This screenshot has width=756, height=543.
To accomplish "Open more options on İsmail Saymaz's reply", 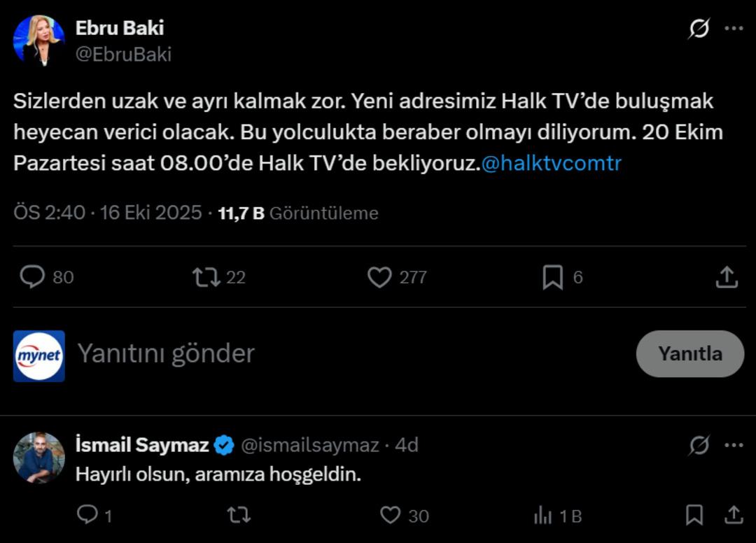I will point(734,445).
